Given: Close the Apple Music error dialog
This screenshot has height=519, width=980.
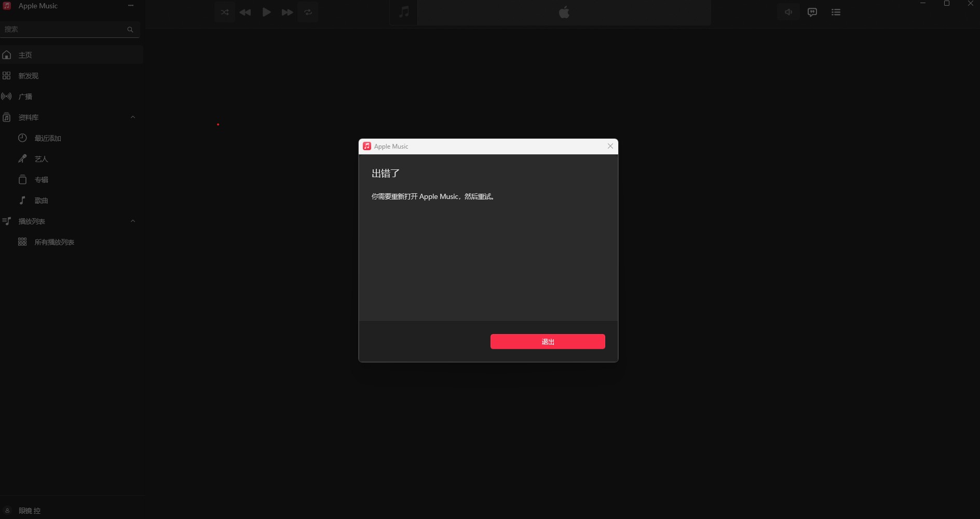Looking at the screenshot, I should 610,146.
